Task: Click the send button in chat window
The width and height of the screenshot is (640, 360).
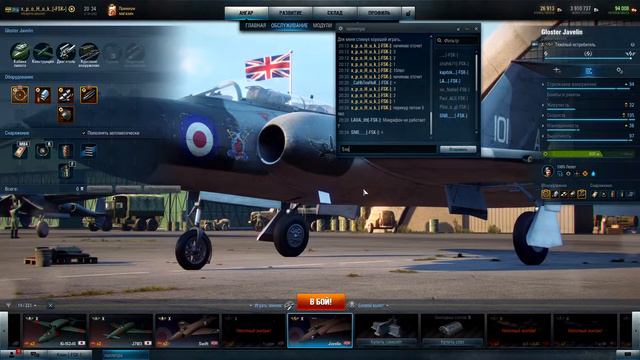Action: (458, 149)
